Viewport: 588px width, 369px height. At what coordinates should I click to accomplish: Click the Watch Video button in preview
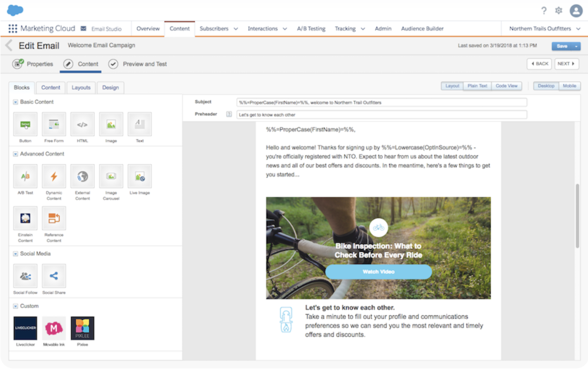click(378, 272)
